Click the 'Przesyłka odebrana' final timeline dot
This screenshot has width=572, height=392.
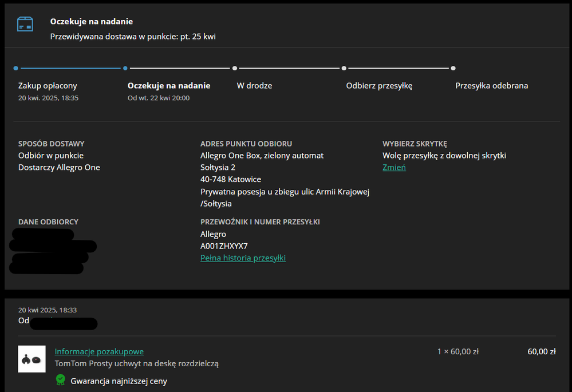tap(453, 68)
